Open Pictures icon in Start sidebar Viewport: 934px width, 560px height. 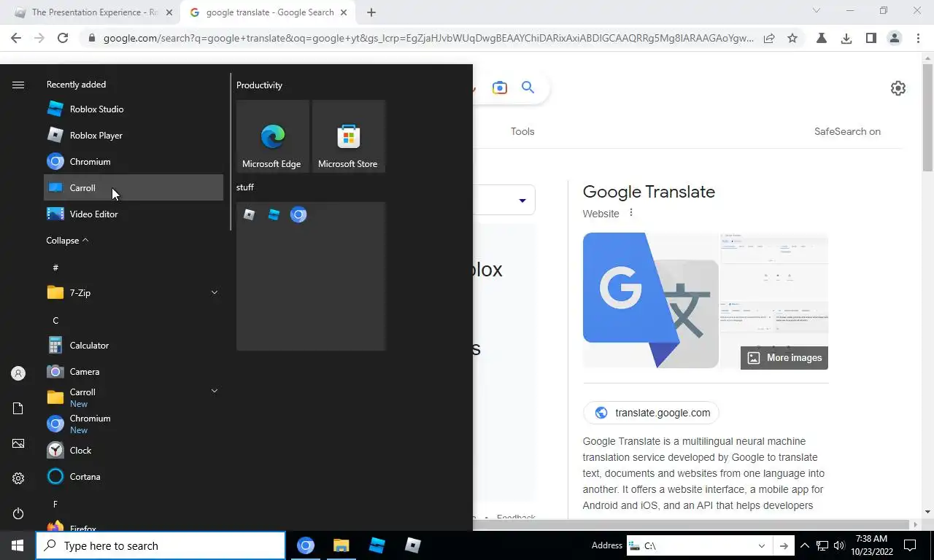[18, 443]
